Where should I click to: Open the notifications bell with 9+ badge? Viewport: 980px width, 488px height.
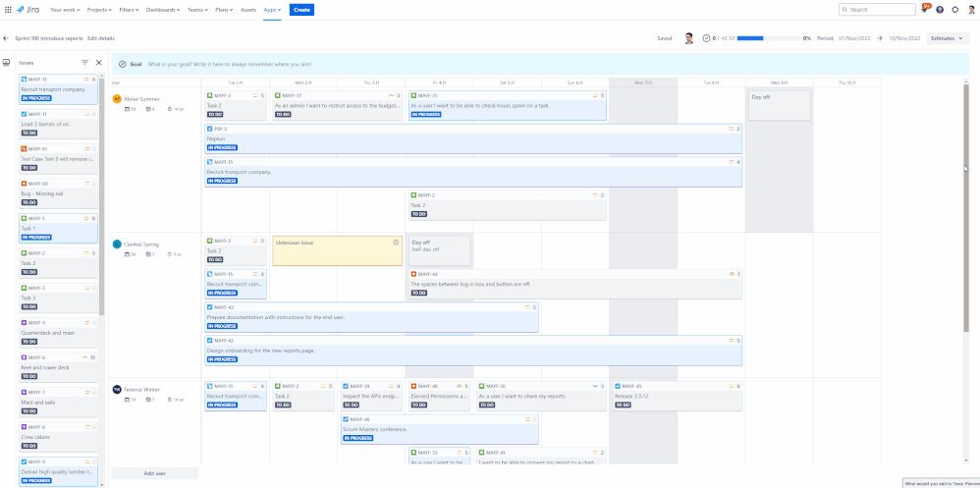pos(924,10)
